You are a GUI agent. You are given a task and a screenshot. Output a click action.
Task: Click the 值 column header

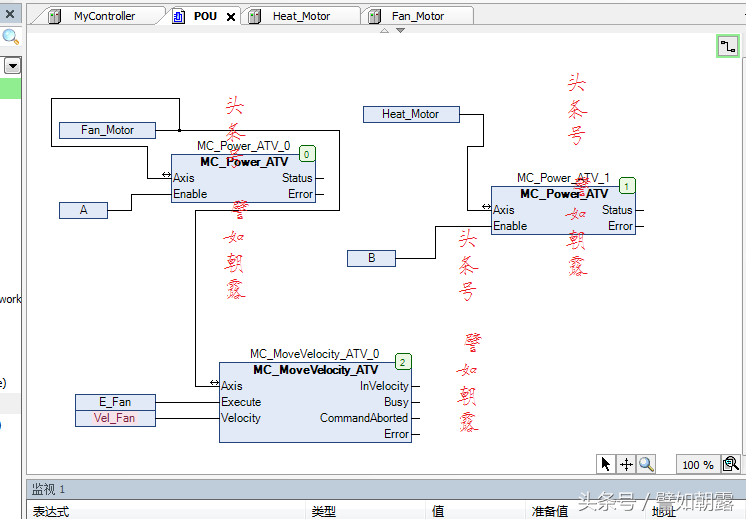click(438, 511)
